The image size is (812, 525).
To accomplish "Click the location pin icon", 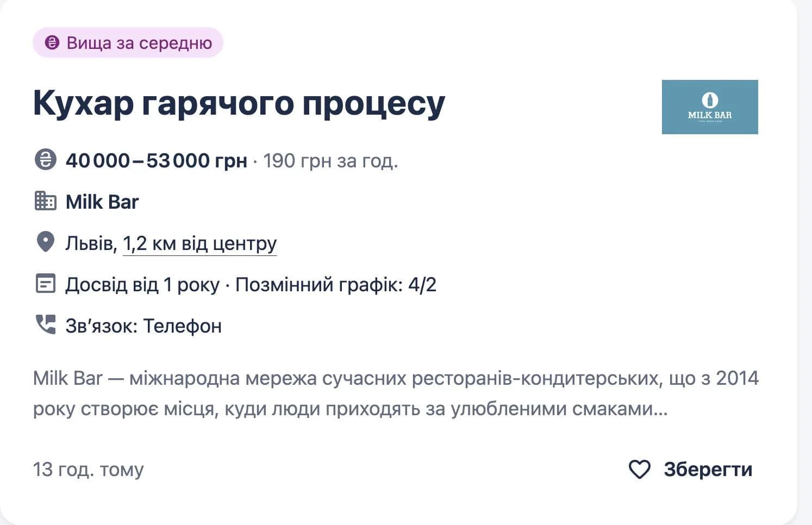I will [46, 242].
